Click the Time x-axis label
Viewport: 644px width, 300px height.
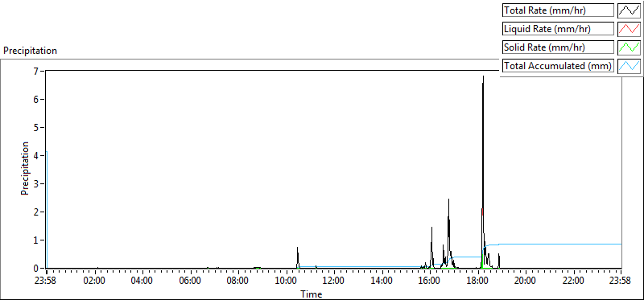311,294
